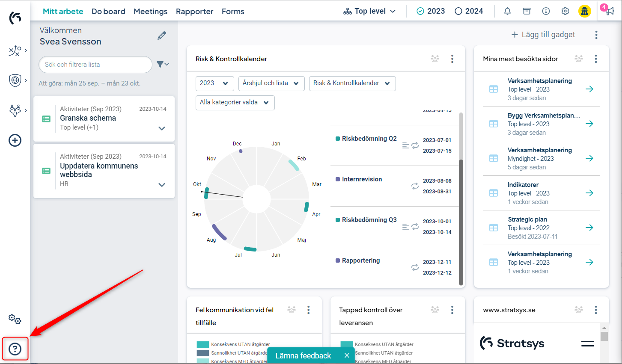Open the notifications bell icon
The height and width of the screenshot is (364, 622).
[x=507, y=12]
